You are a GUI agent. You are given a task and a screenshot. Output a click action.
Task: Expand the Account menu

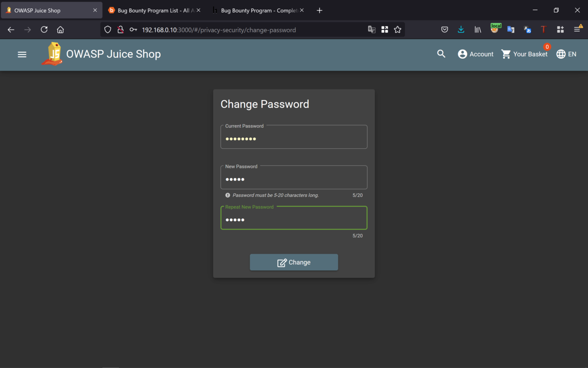(475, 54)
